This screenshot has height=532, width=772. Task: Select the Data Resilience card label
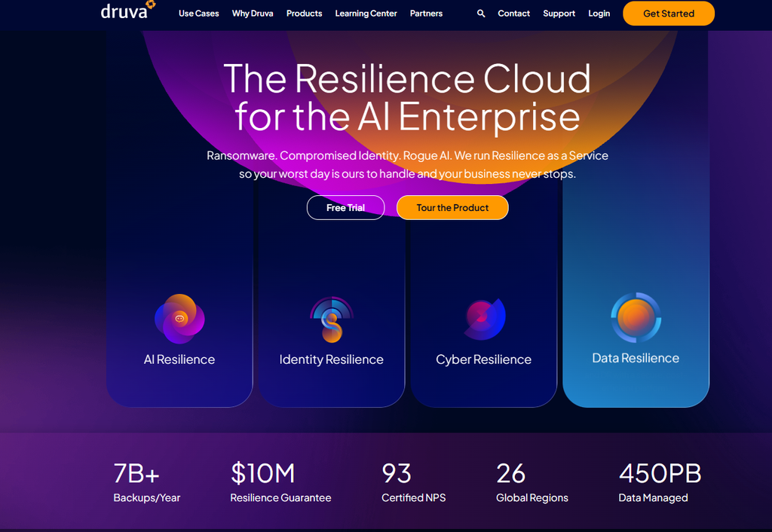[636, 358]
